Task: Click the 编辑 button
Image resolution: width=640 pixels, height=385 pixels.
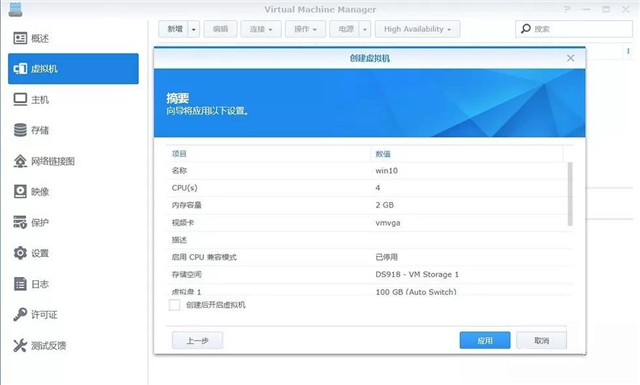Action: click(220, 29)
